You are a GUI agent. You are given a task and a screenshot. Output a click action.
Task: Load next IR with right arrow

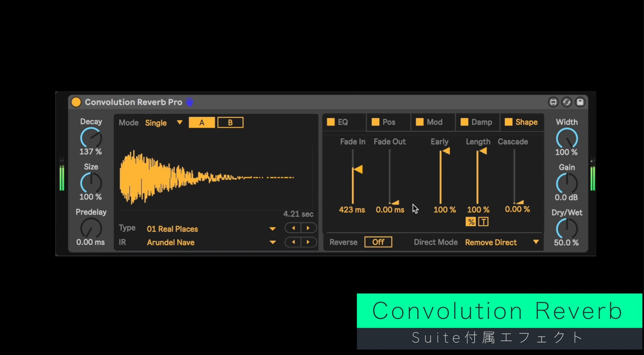coord(308,242)
